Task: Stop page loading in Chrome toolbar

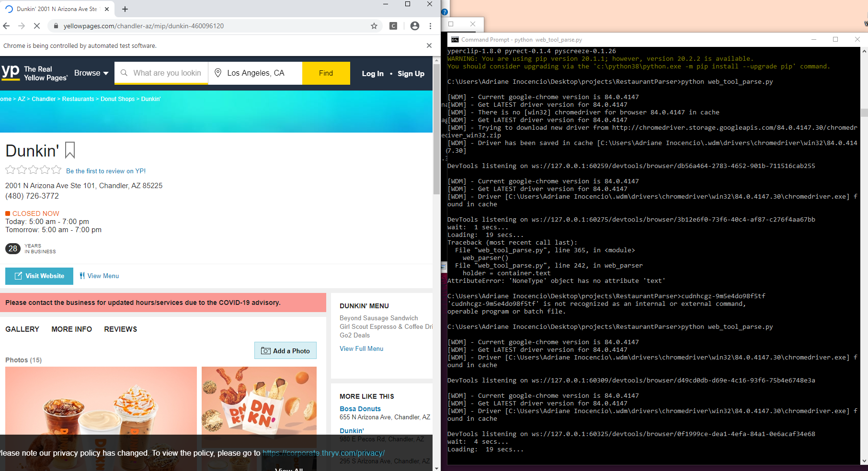Action: (36, 26)
